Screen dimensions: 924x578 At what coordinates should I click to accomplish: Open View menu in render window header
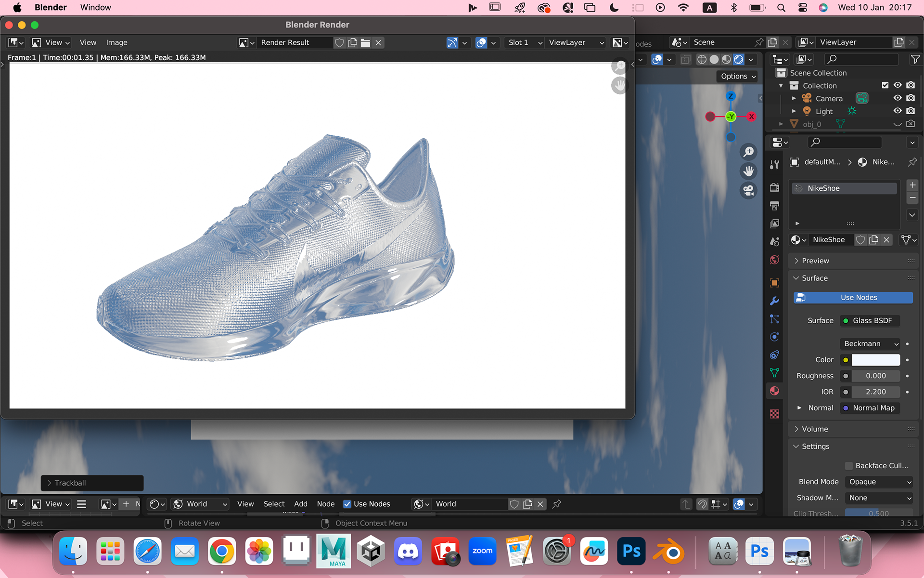click(x=88, y=43)
